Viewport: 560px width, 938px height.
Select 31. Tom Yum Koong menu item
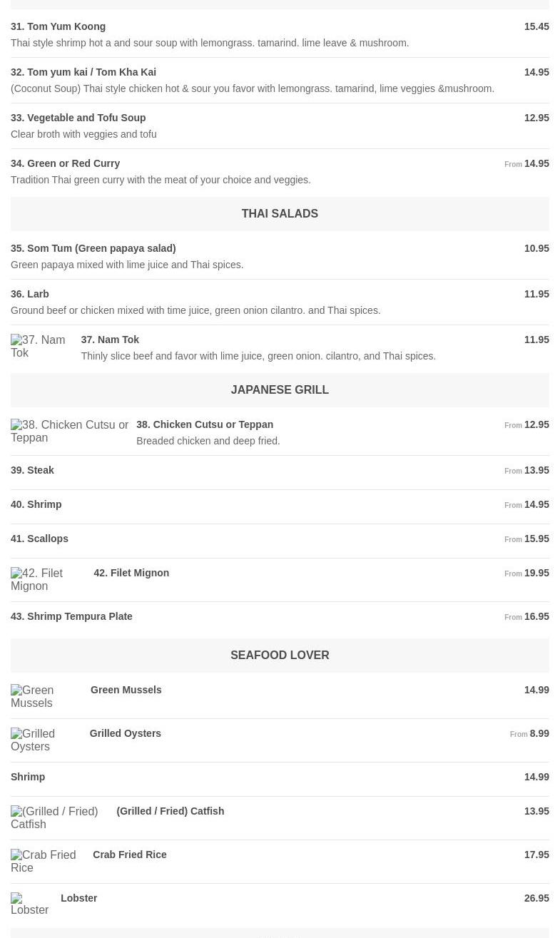[x=58, y=26]
